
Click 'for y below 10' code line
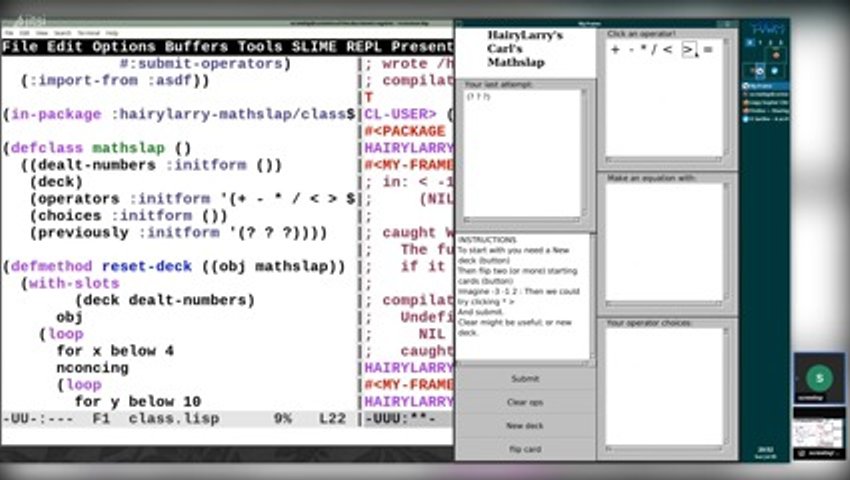pos(138,401)
